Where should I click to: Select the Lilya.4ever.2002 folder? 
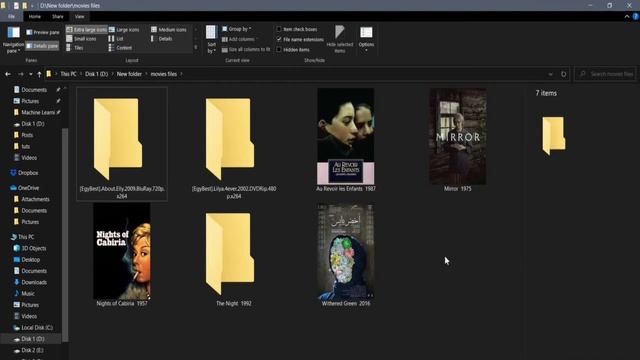pyautogui.click(x=234, y=144)
